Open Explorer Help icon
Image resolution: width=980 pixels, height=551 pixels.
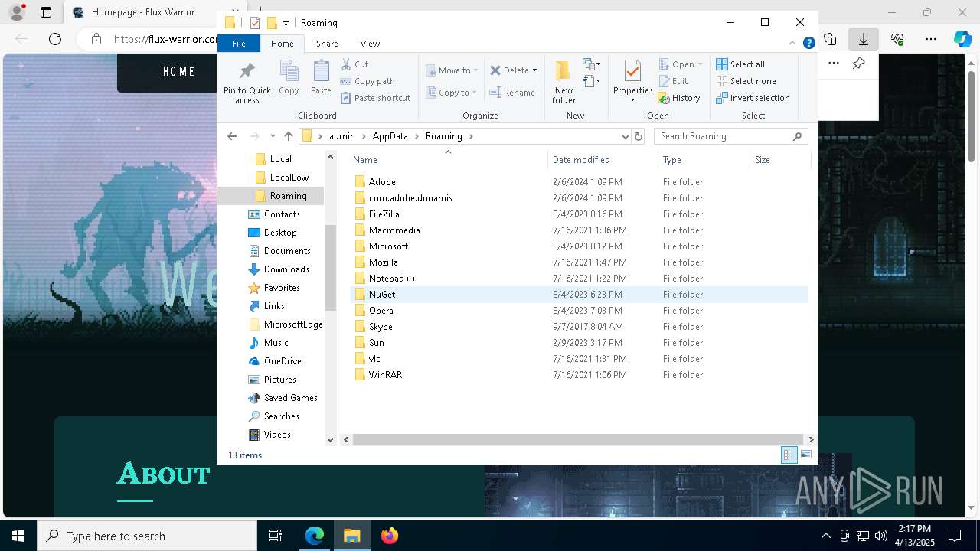pos(808,44)
